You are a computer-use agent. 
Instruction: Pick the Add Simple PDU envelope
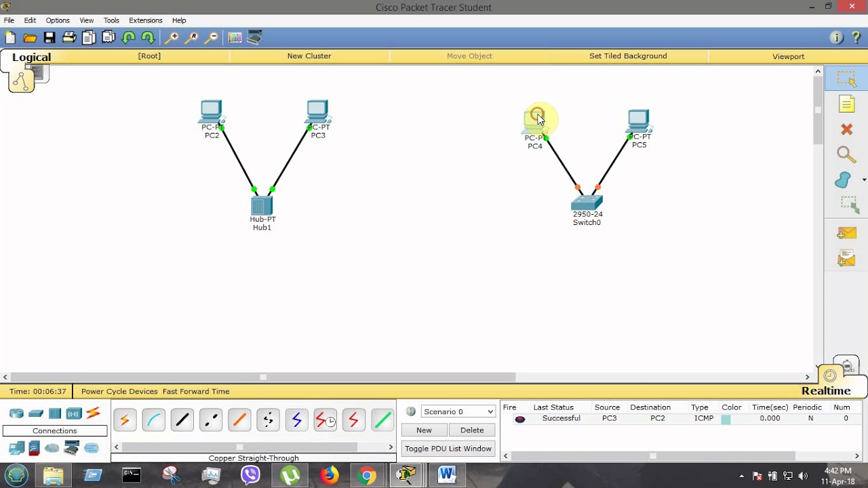[x=846, y=233]
